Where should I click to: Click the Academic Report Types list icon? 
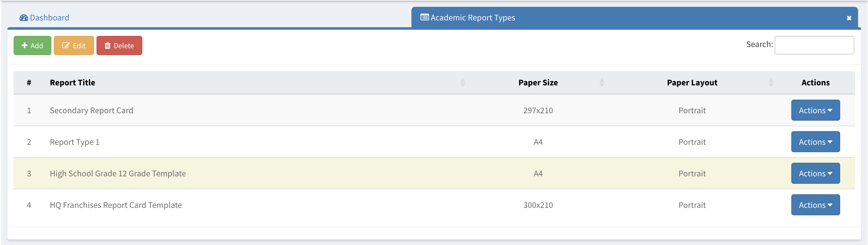click(424, 18)
